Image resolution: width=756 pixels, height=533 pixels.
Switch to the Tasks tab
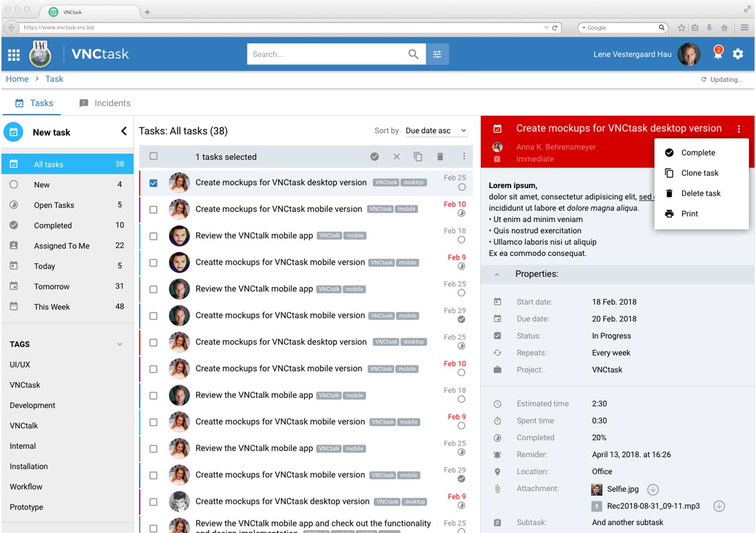33,103
